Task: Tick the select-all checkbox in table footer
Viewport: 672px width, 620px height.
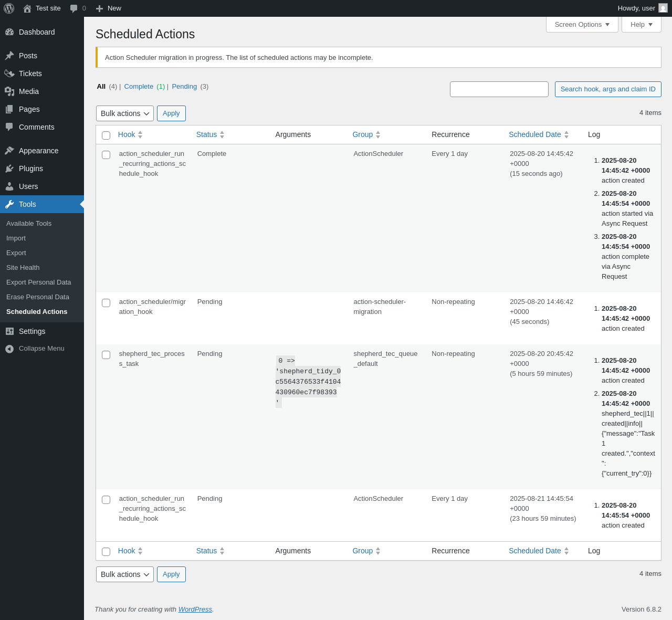Action: 106,552
